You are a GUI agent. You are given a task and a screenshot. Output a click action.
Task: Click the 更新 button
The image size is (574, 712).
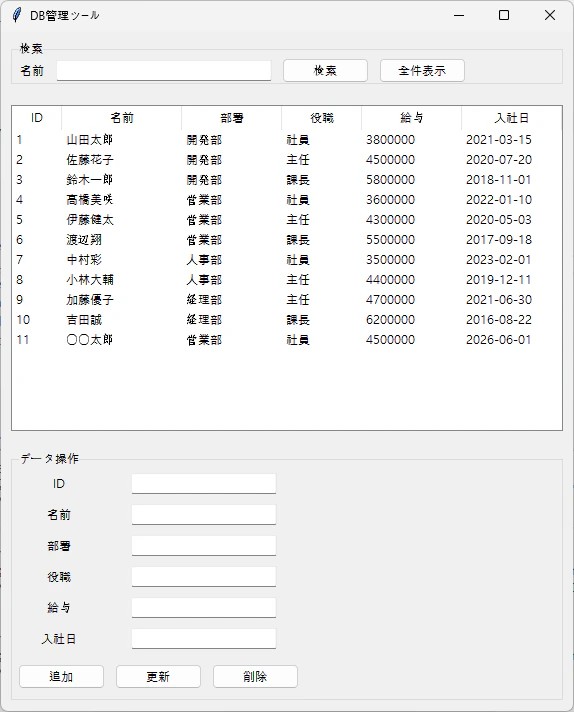[x=158, y=677]
